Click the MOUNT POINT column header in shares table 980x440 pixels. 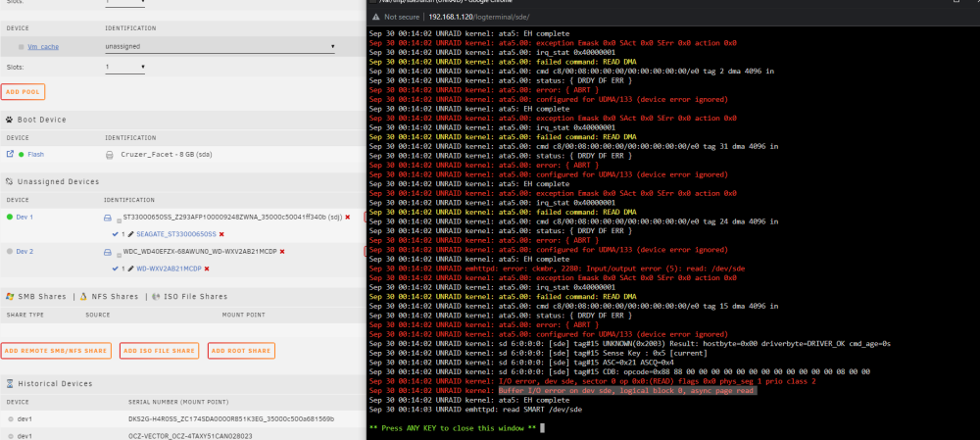click(x=243, y=315)
